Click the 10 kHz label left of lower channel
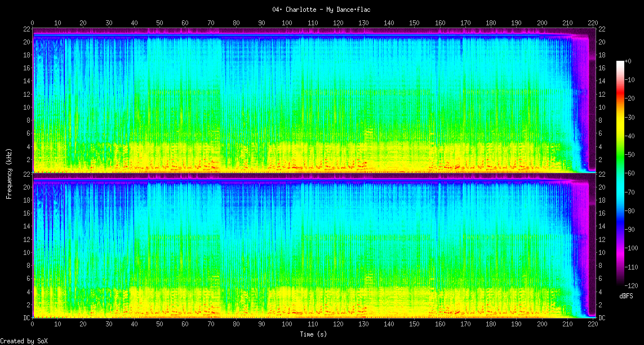 (x=26, y=253)
